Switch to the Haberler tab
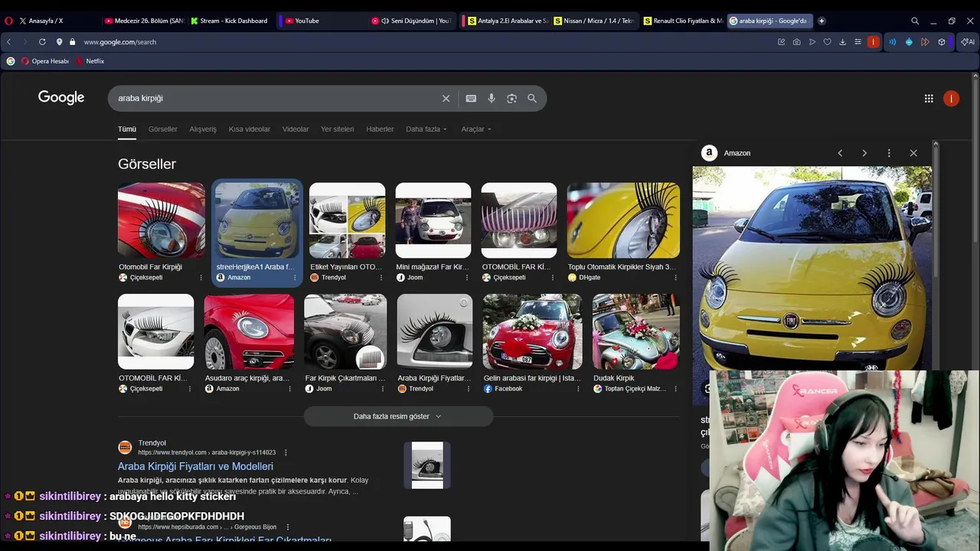The width and height of the screenshot is (980, 551). pyautogui.click(x=380, y=129)
